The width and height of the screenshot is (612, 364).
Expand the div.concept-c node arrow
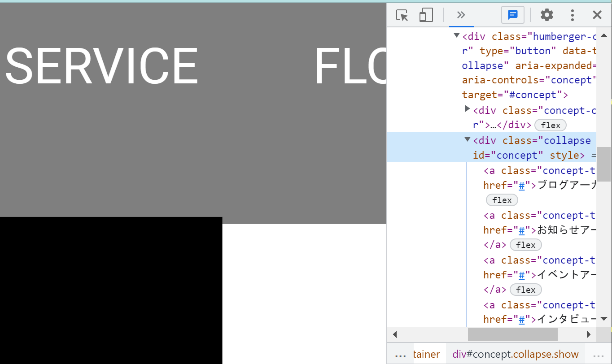coord(467,108)
